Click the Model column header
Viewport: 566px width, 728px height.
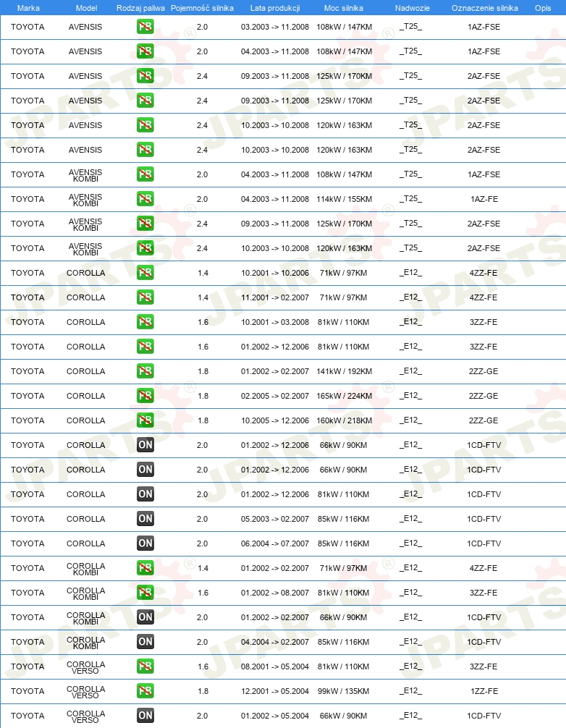point(86,8)
